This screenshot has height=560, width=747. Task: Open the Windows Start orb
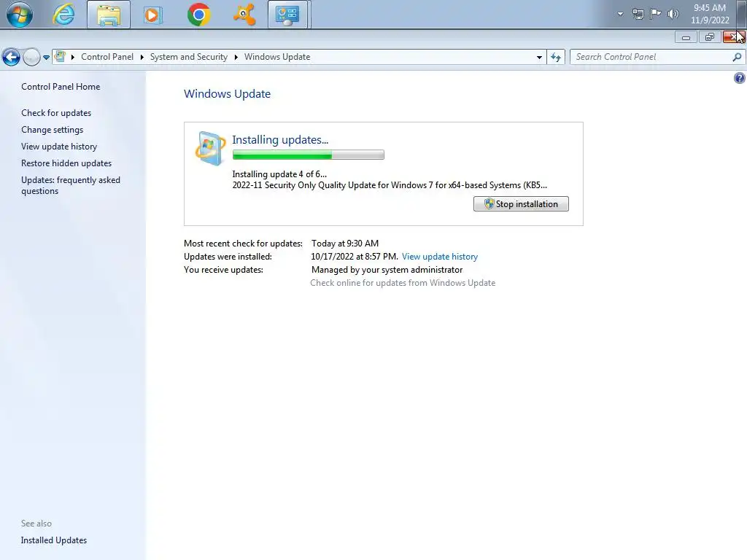coord(20,15)
